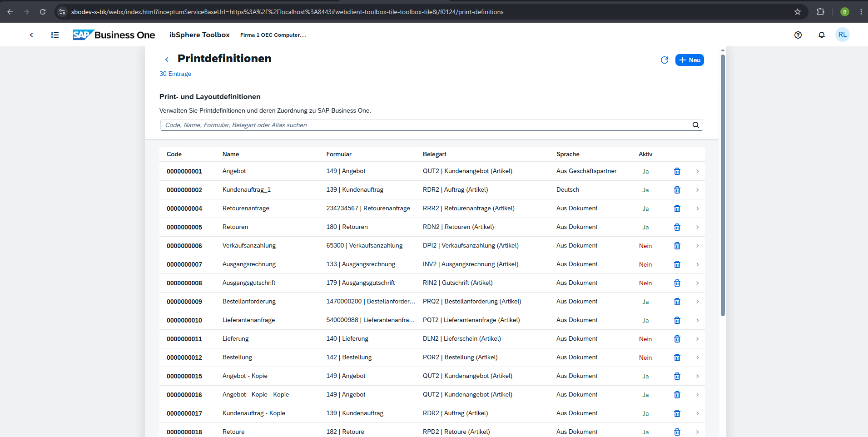Open details chevron for Bestellanforderung
Image resolution: width=868 pixels, height=437 pixels.
coord(697,302)
